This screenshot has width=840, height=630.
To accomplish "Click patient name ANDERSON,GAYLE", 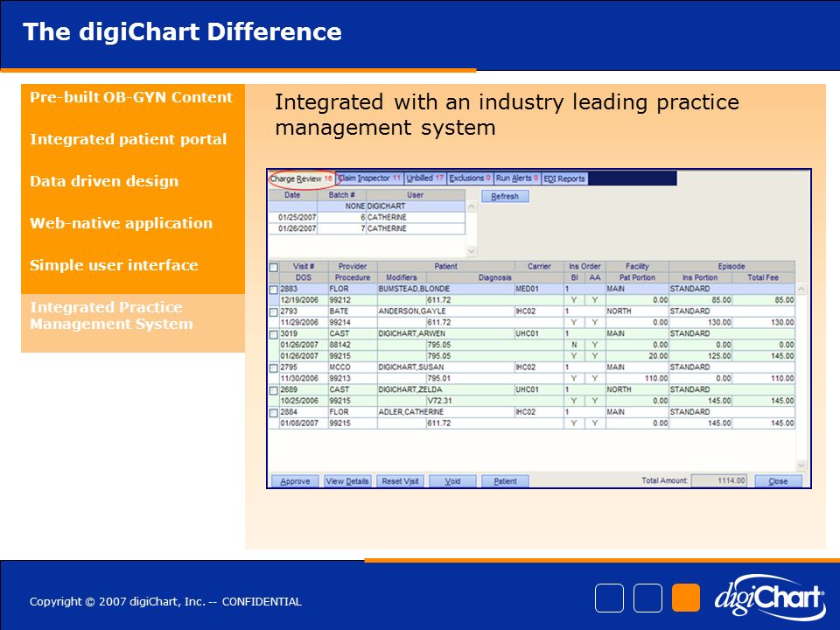I will click(x=412, y=311).
